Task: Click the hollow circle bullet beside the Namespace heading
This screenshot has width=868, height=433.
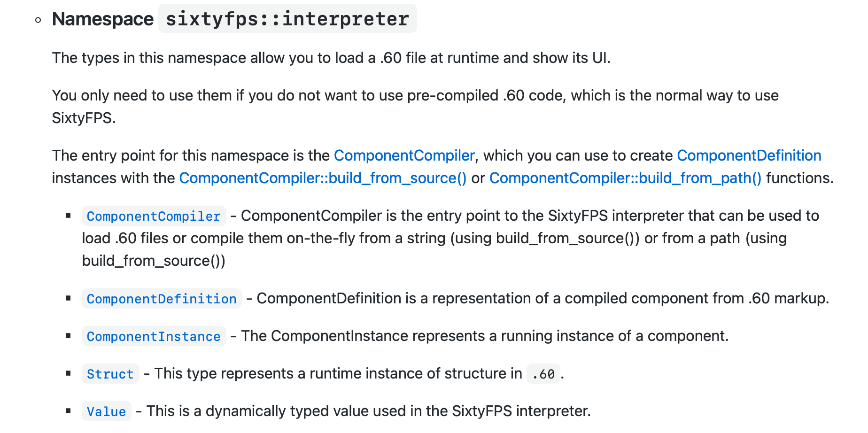Action: (38, 20)
